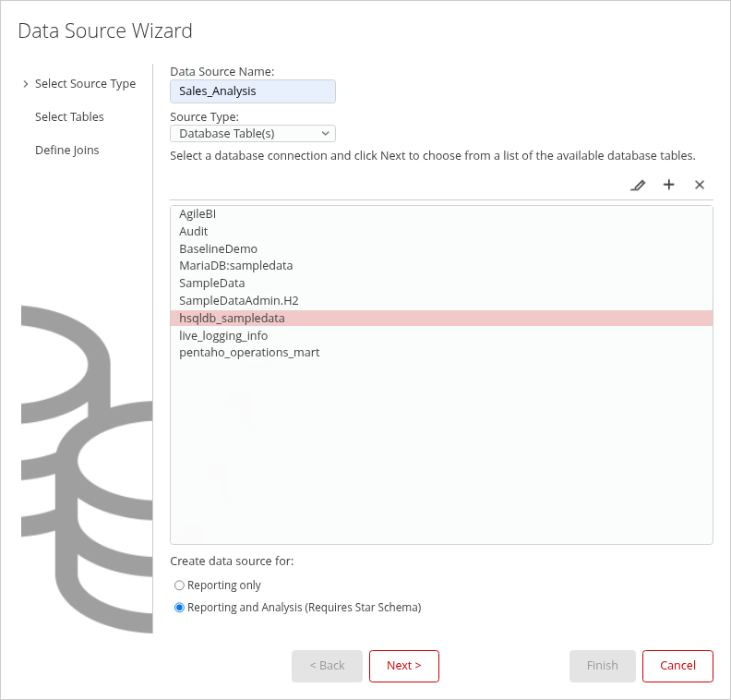
Task: Select the Audit connection
Action: (194, 232)
